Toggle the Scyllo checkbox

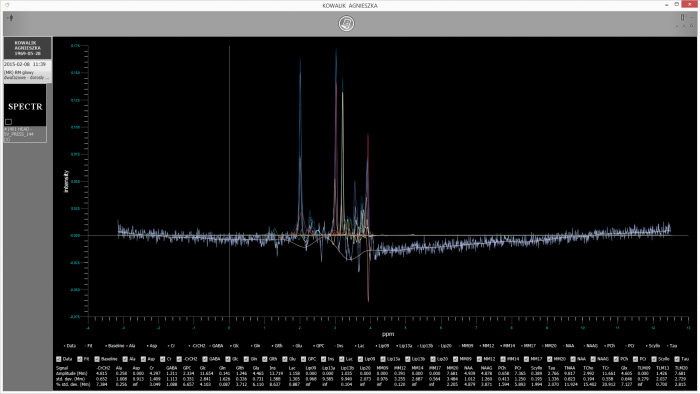[655, 359]
